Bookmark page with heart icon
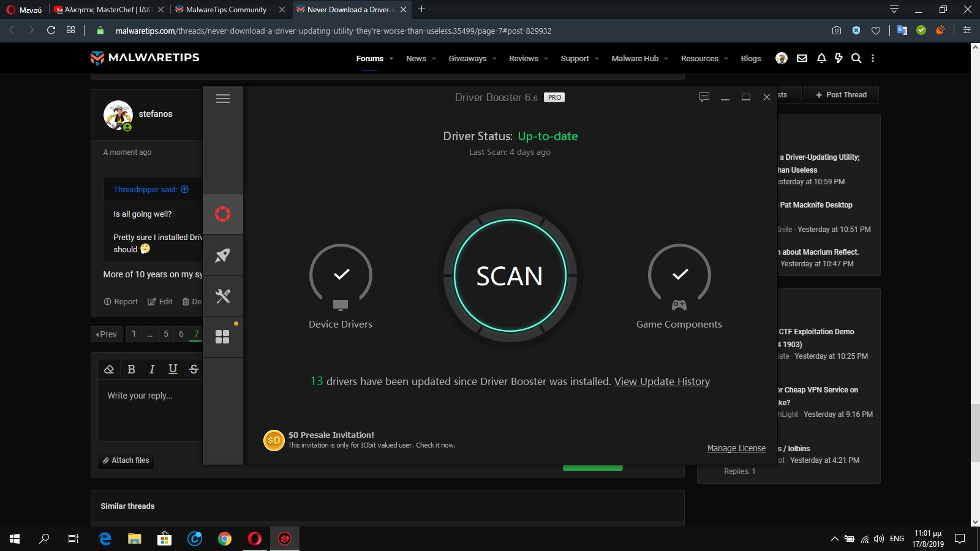The width and height of the screenshot is (980, 551). pyautogui.click(x=876, y=30)
